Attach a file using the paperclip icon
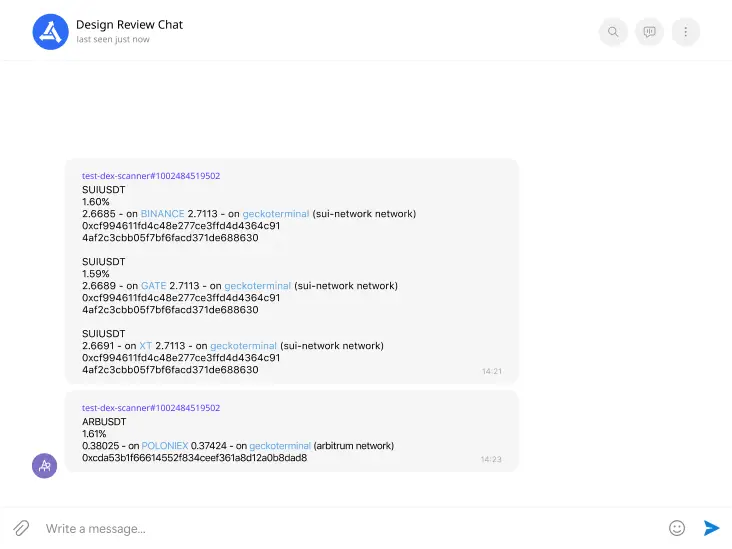Image resolution: width=732 pixels, height=549 pixels. click(21, 528)
